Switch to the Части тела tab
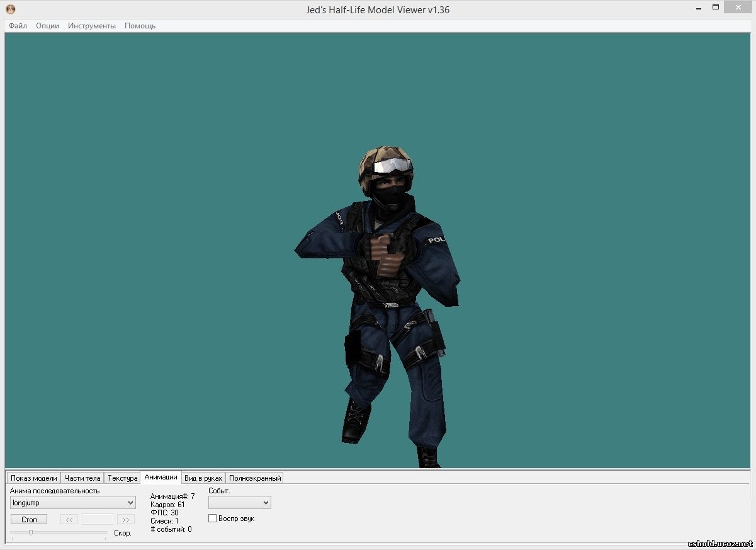 (x=82, y=478)
